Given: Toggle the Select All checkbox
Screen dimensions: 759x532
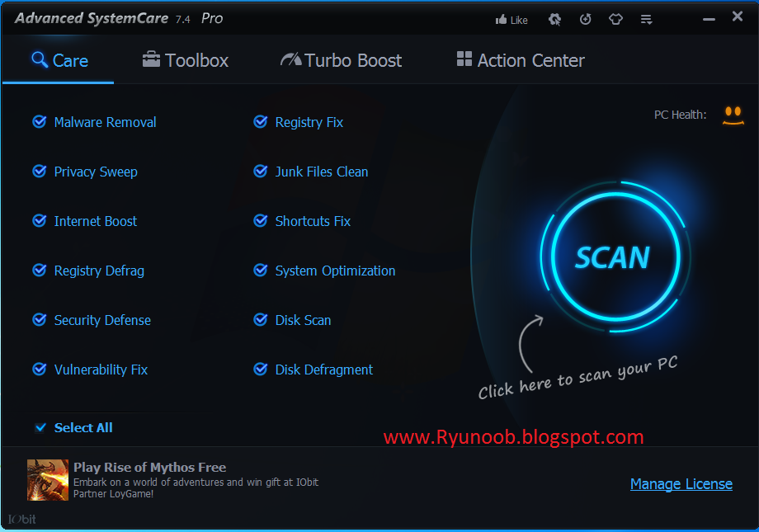Looking at the screenshot, I should click(40, 427).
